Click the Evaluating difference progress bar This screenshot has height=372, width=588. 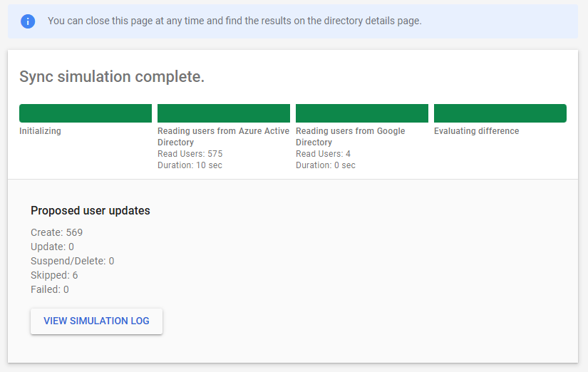(x=500, y=113)
